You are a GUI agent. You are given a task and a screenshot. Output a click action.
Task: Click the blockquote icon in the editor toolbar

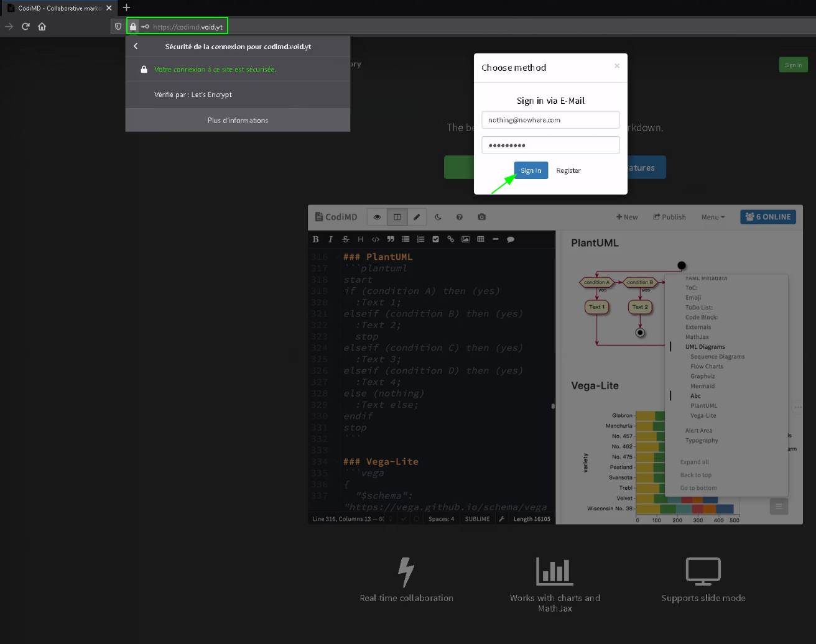(391, 239)
